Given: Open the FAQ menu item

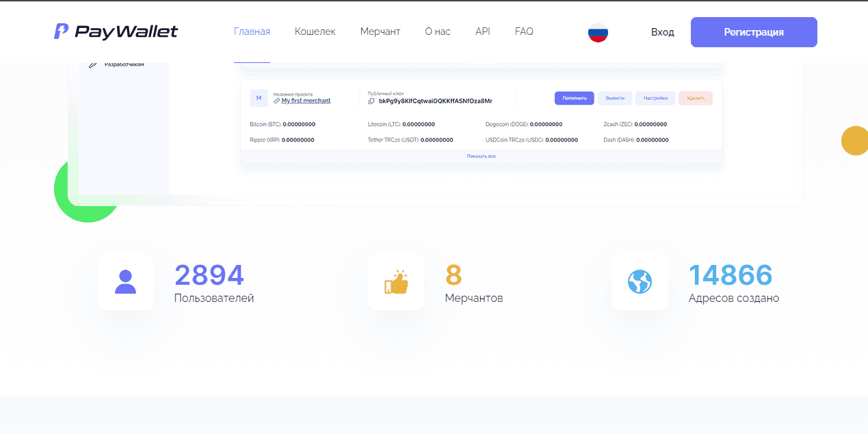Looking at the screenshot, I should (524, 31).
